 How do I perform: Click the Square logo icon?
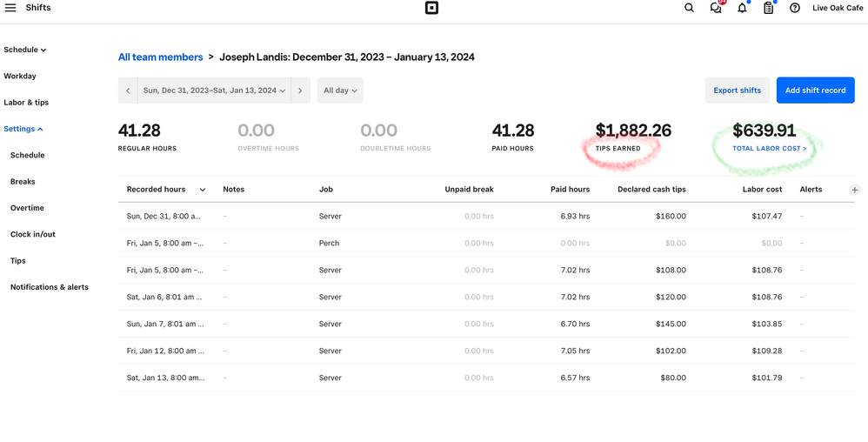(431, 8)
